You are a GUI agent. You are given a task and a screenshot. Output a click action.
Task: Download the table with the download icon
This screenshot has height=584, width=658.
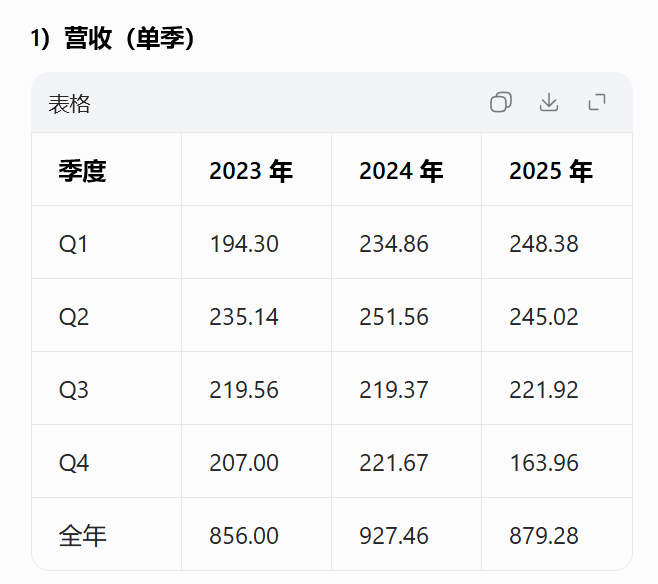point(549,102)
